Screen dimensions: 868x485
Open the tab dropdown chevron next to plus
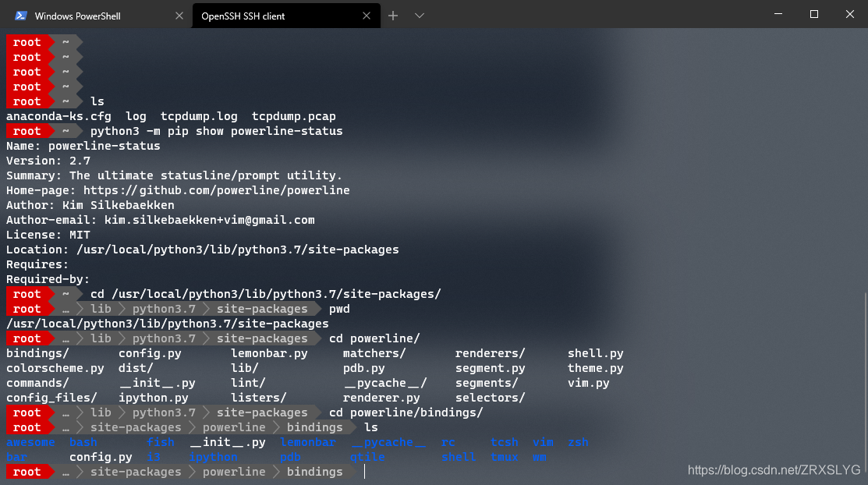tap(419, 16)
